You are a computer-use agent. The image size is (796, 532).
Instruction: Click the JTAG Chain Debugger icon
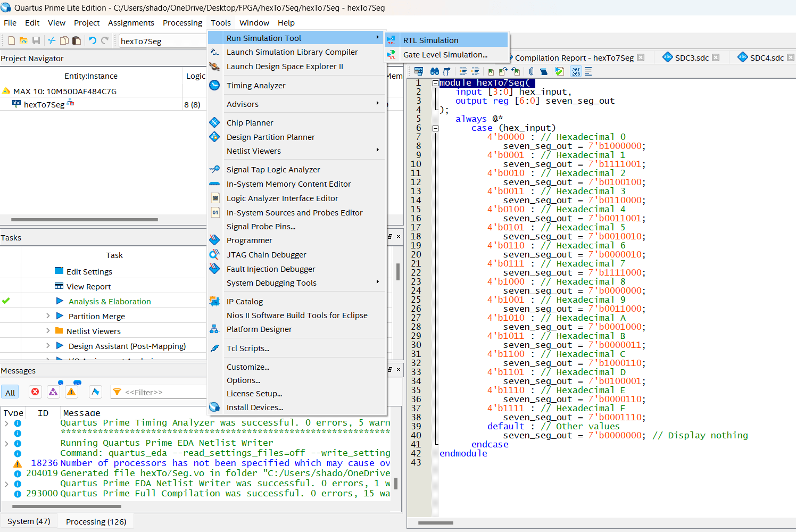pyautogui.click(x=214, y=254)
